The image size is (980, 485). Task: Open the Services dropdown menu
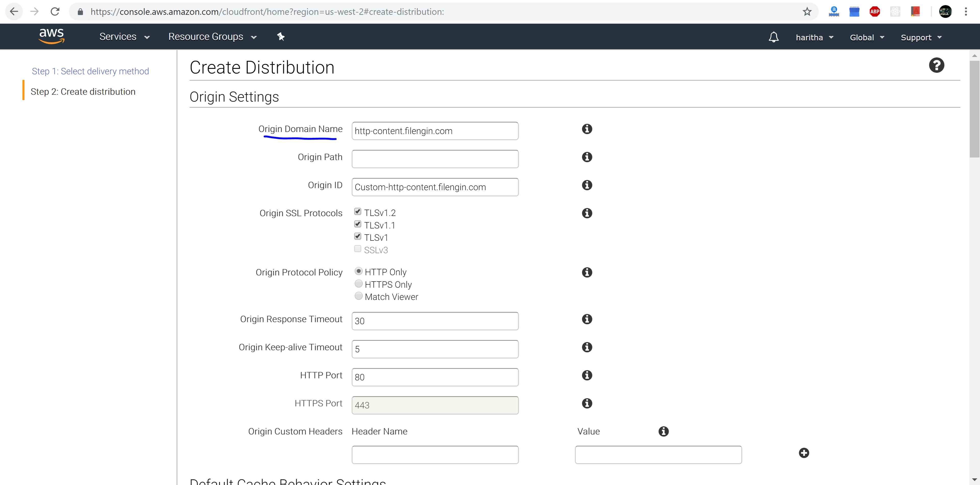click(124, 37)
